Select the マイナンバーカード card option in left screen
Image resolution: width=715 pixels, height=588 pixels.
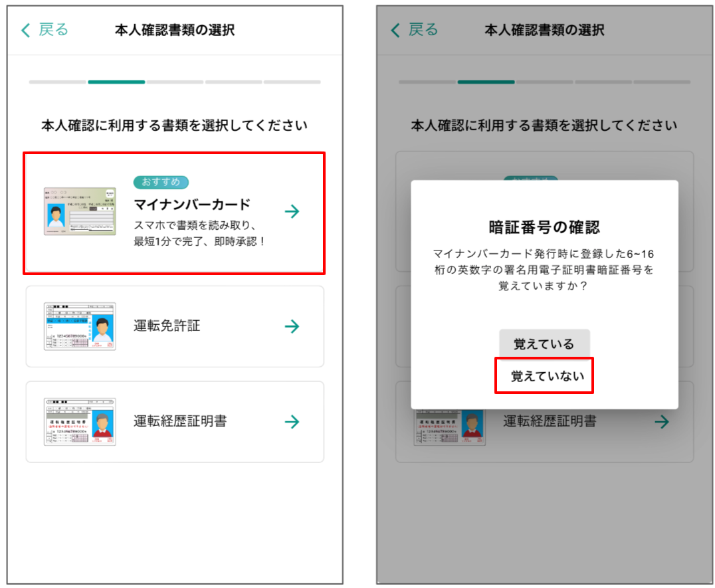[174, 213]
